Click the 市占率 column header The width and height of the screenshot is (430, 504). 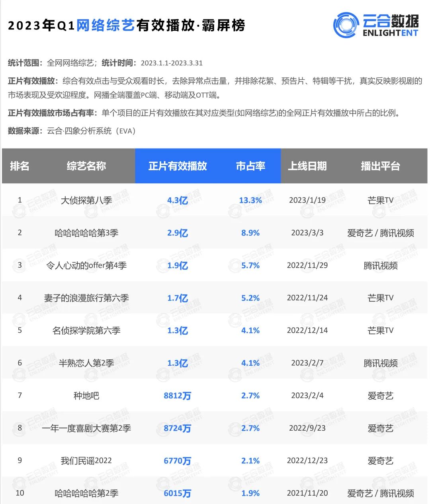[x=250, y=166]
